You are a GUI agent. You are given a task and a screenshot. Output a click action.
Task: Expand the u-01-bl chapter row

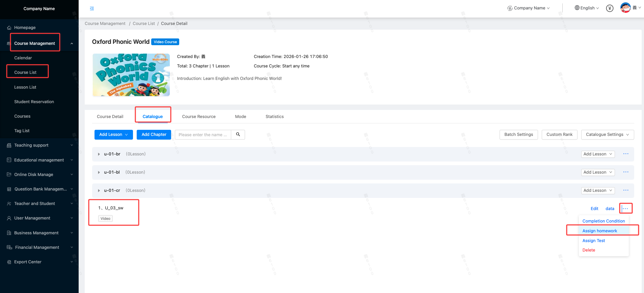click(x=99, y=172)
